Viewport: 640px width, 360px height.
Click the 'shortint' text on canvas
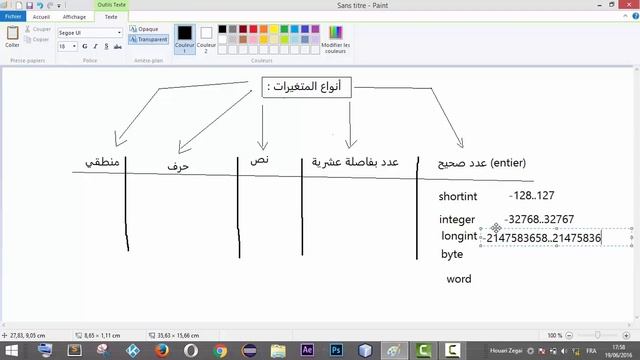458,196
